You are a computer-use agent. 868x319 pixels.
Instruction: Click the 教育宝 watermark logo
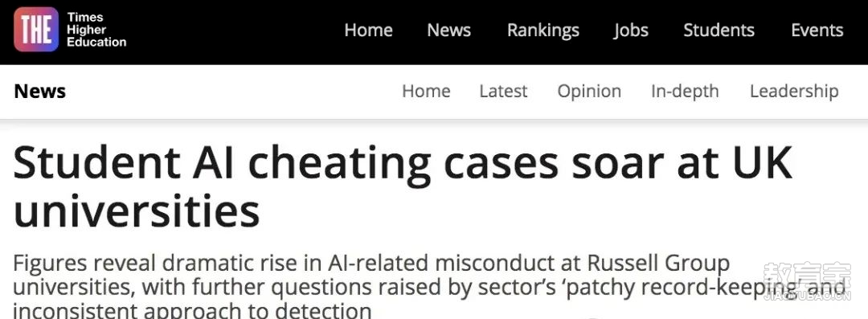tap(807, 276)
